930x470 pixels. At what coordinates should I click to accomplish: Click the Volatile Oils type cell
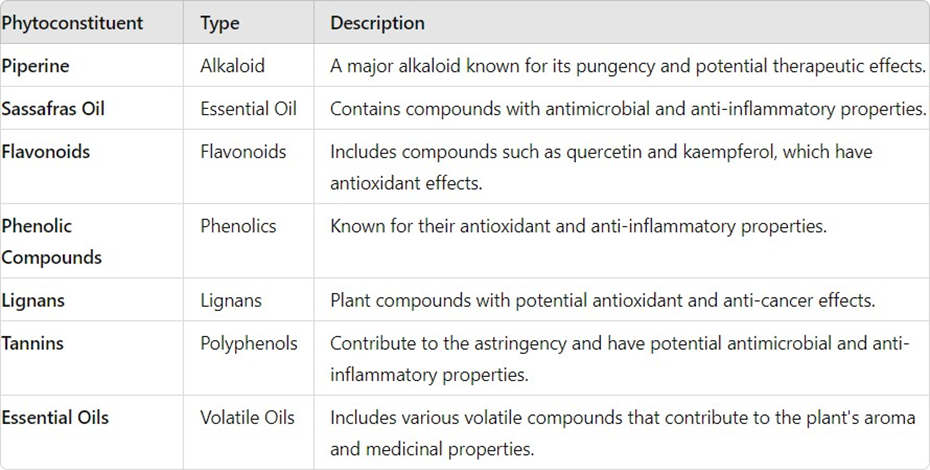247,417
